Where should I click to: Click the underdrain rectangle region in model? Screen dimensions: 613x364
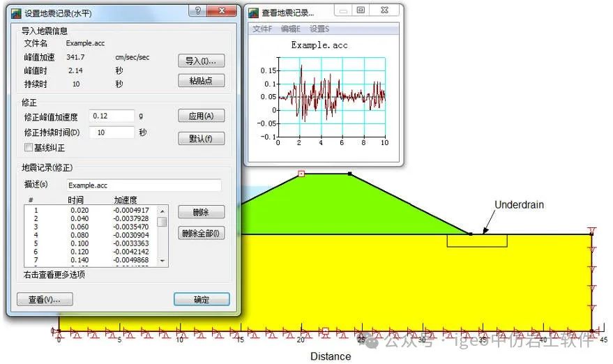tap(477, 241)
